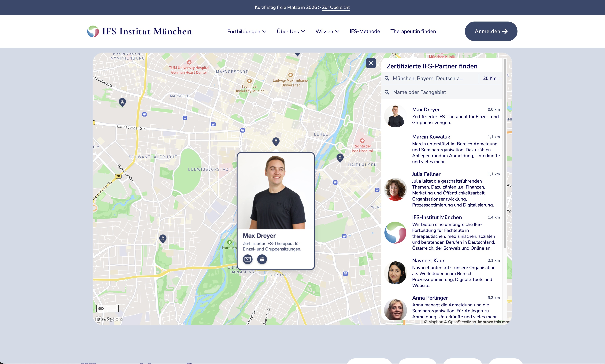
Task: Click the location search magnifier icon
Action: 387,79
